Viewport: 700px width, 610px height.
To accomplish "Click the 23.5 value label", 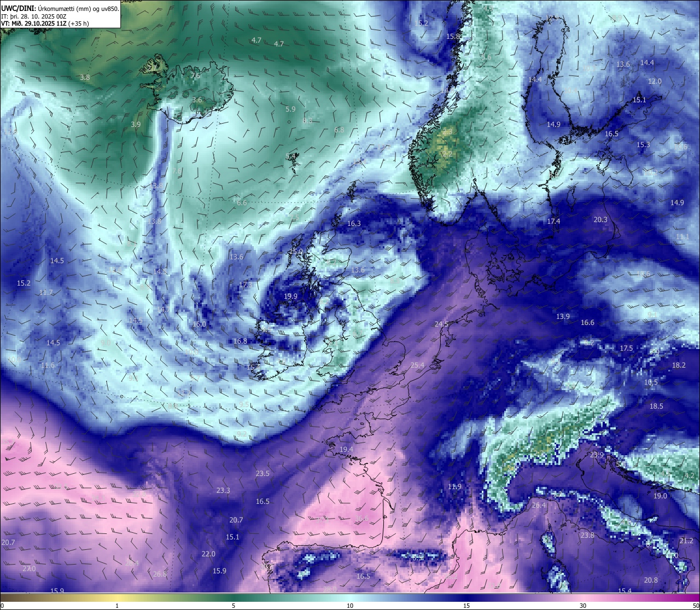I will (x=262, y=473).
